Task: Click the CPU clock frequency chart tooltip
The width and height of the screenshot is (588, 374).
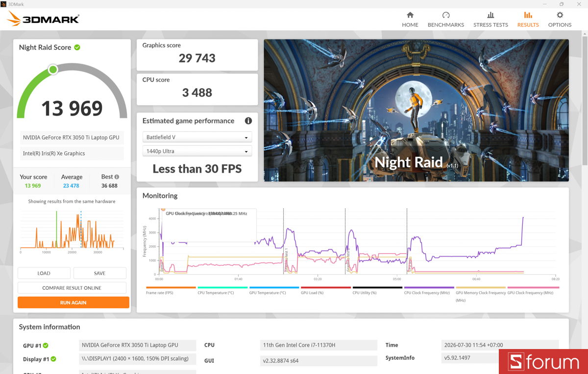Action: coord(209,226)
